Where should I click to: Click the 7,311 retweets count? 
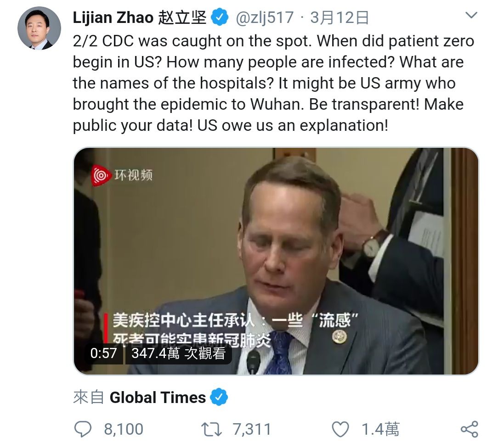[x=252, y=429]
